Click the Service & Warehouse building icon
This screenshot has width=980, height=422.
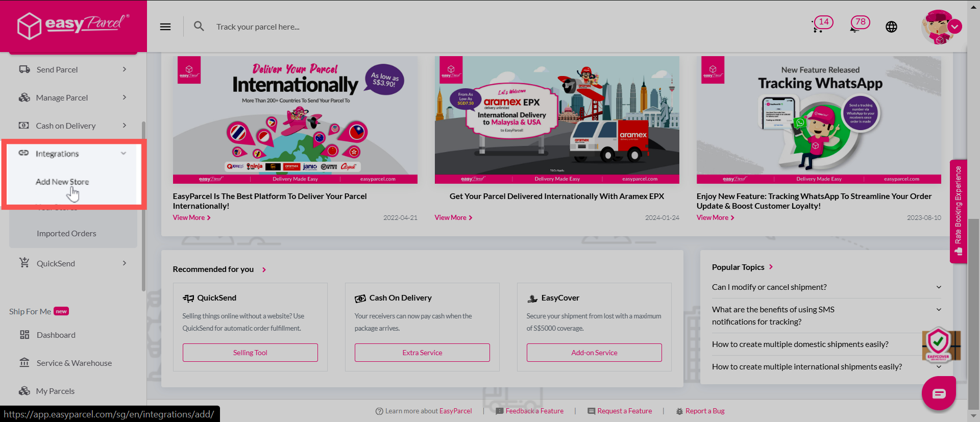point(24,362)
